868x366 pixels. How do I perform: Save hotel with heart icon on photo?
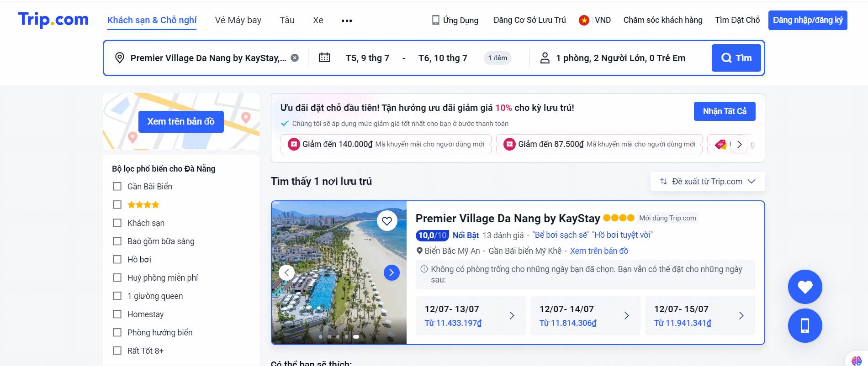387,221
